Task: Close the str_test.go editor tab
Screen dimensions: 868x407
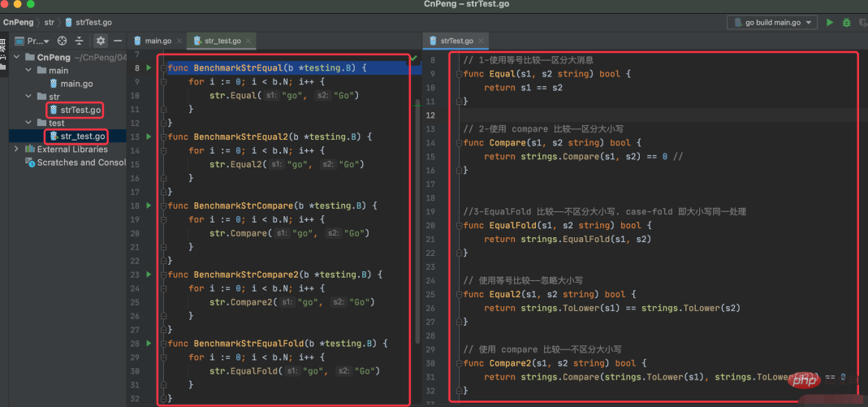Action: click(248, 41)
